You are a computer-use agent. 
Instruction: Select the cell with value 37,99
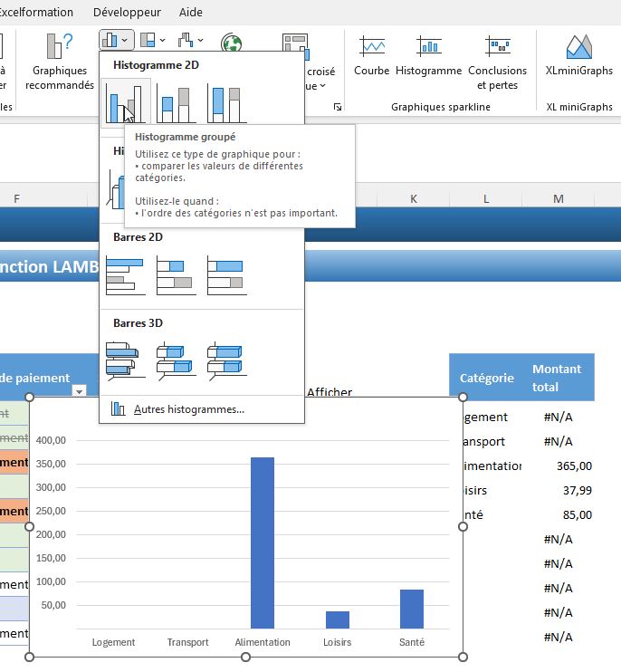(x=559, y=490)
